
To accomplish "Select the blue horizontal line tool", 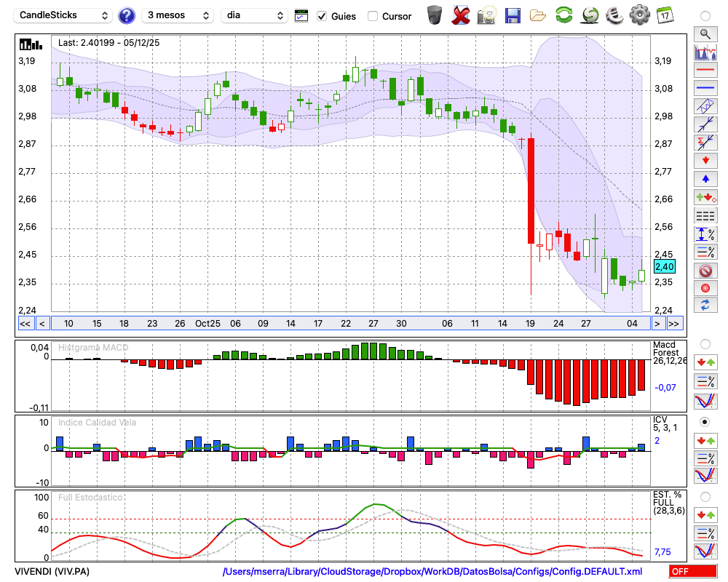I will (705, 88).
